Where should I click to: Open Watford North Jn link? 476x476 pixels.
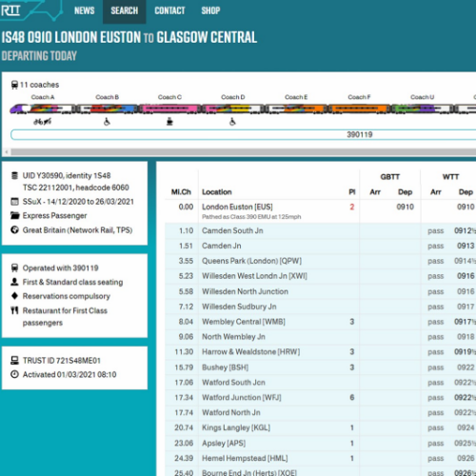point(231,412)
